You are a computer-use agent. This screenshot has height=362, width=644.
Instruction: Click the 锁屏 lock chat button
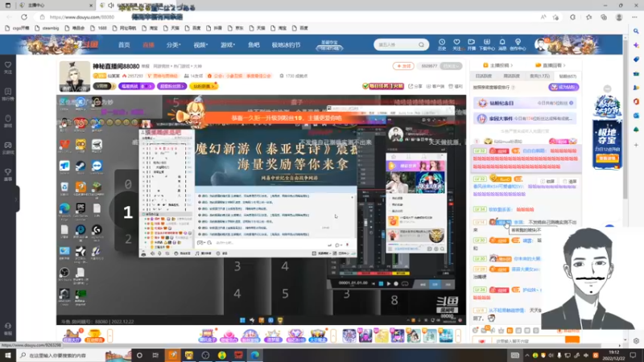coord(547,181)
